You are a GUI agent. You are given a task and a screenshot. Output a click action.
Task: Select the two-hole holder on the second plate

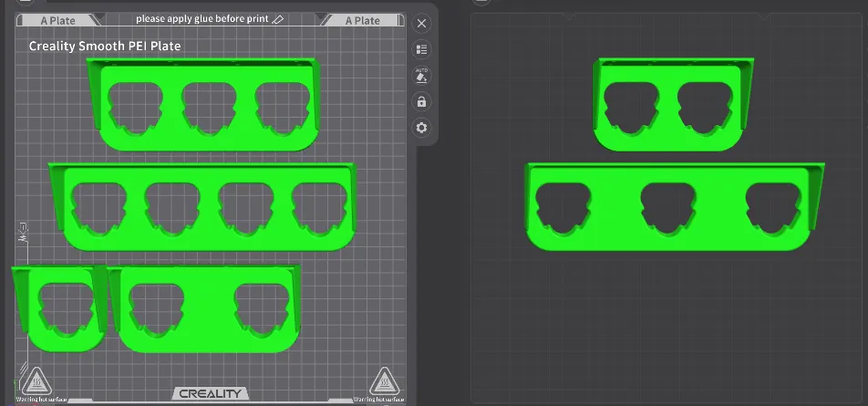673,105
